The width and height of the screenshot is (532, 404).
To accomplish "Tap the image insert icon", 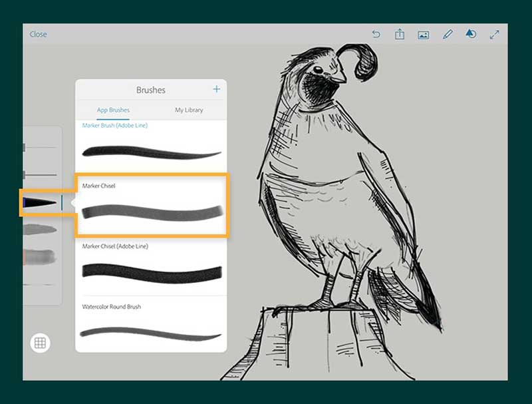I will (423, 35).
